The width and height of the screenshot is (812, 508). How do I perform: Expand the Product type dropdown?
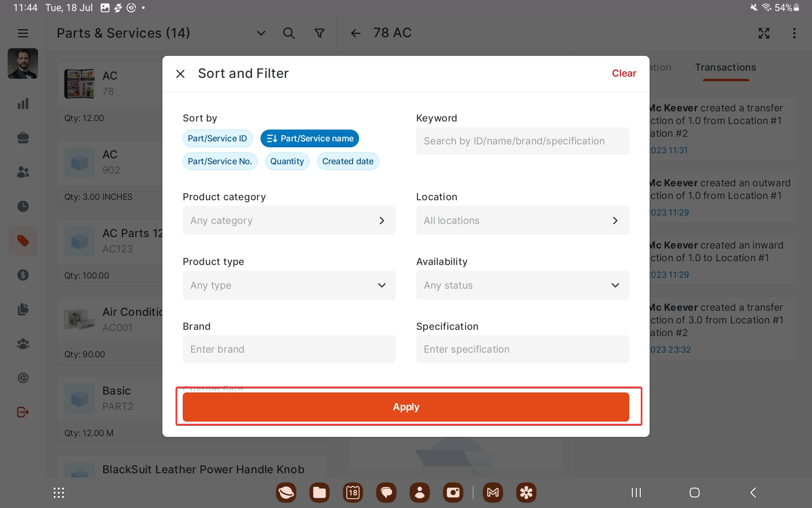click(x=289, y=285)
